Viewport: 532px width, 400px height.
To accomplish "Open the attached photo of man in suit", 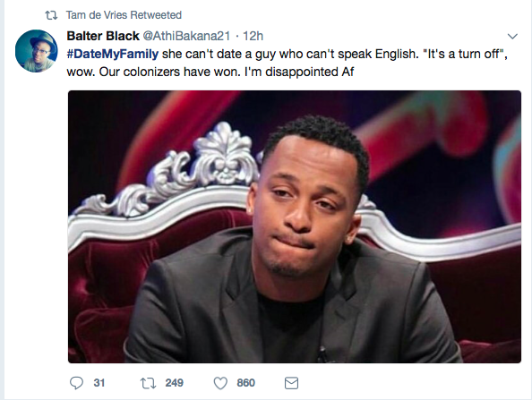I will (x=295, y=226).
